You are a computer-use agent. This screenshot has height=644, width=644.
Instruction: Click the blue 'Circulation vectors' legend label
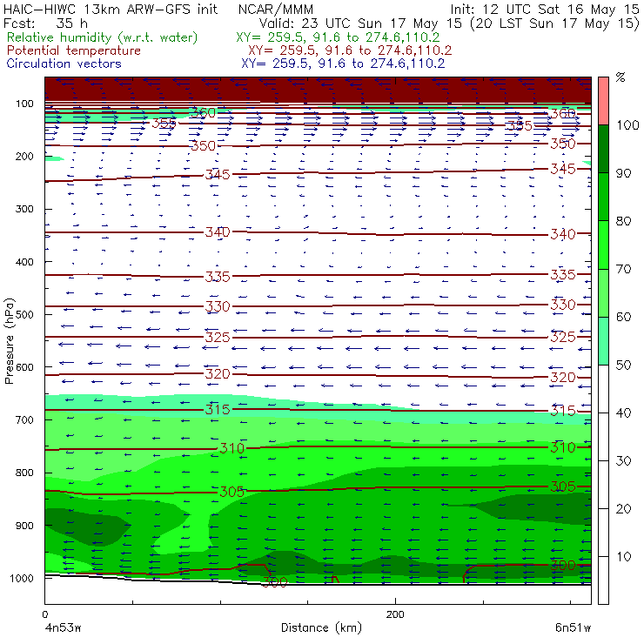[x=64, y=64]
